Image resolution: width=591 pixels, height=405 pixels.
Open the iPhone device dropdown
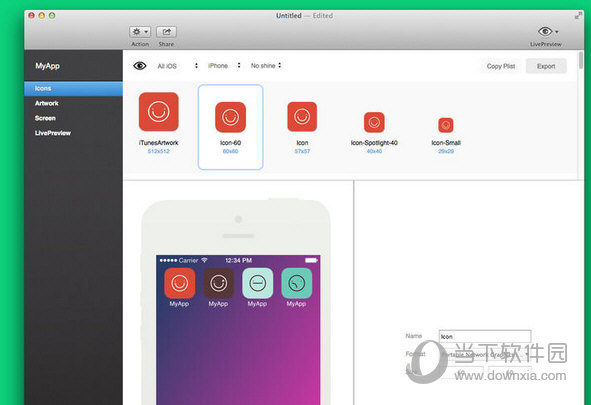coord(224,66)
